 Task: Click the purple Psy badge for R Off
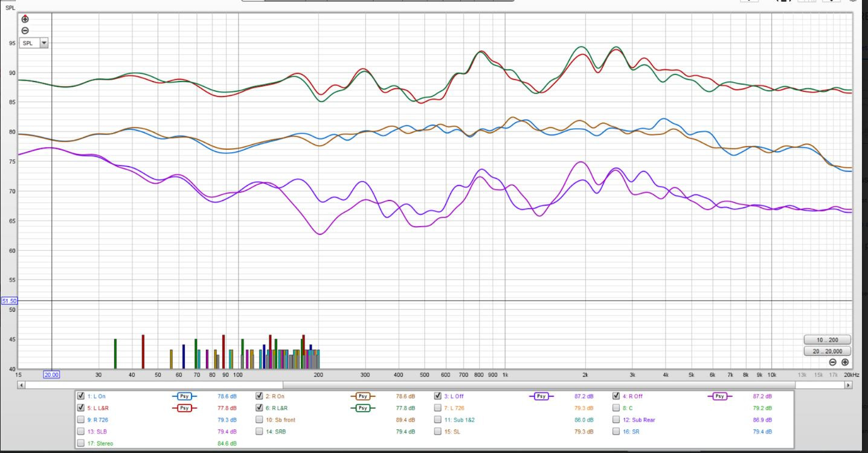(719, 397)
